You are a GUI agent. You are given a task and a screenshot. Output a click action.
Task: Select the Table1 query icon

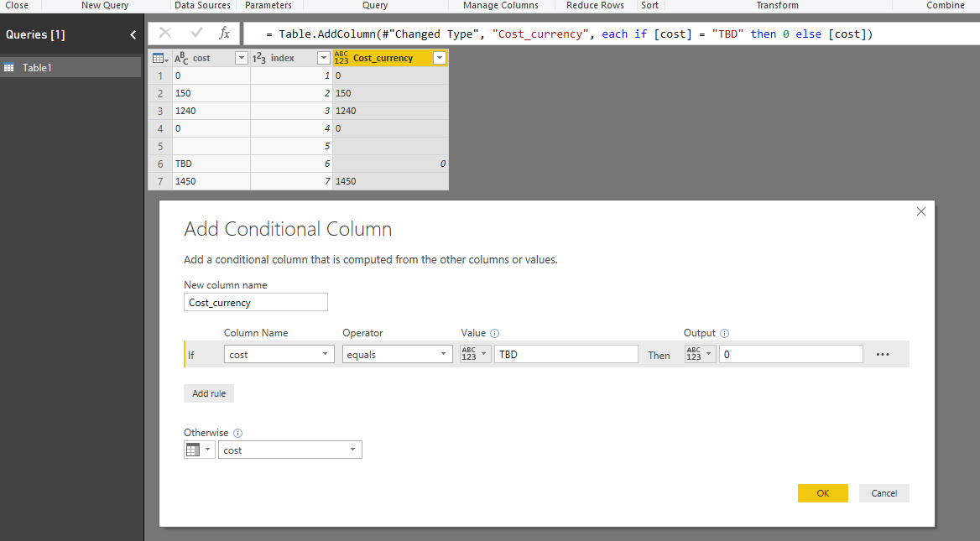[x=8, y=67]
